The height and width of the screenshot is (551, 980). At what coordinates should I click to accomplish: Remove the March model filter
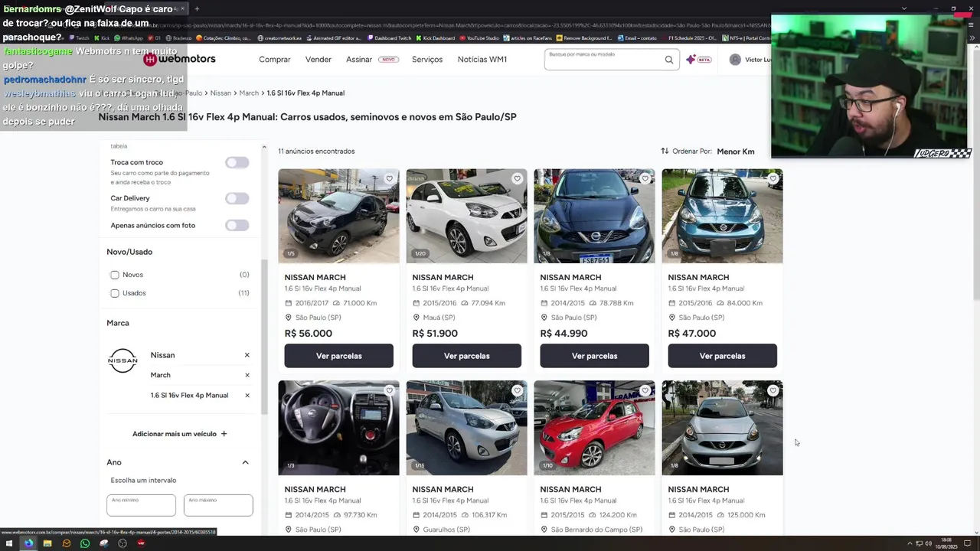(247, 375)
